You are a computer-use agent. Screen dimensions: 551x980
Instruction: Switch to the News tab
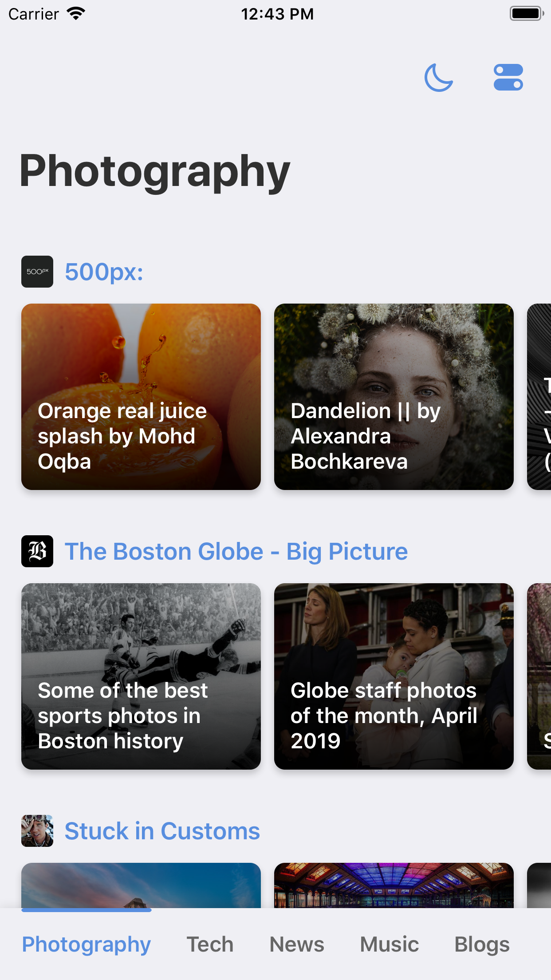297,944
